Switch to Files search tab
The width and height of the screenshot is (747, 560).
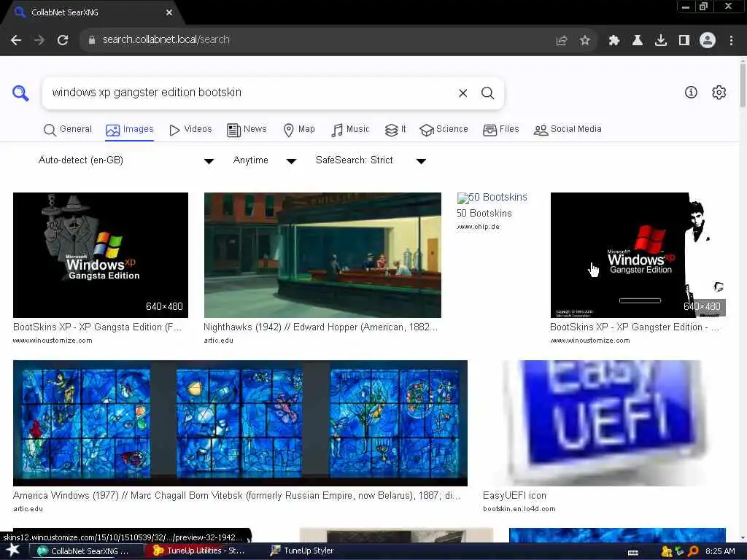pos(500,130)
